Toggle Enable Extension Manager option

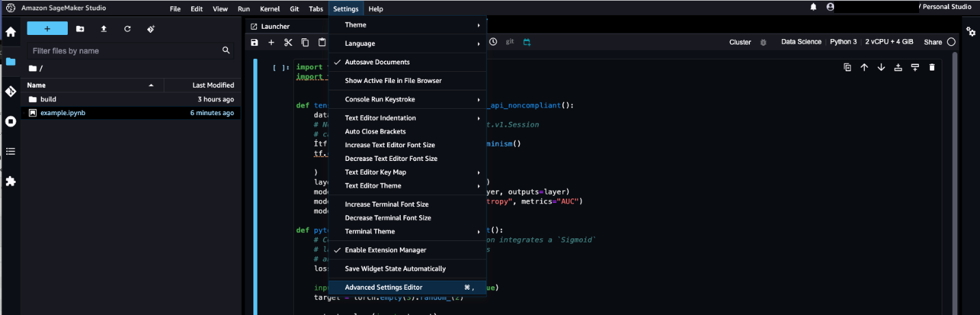tap(407, 250)
